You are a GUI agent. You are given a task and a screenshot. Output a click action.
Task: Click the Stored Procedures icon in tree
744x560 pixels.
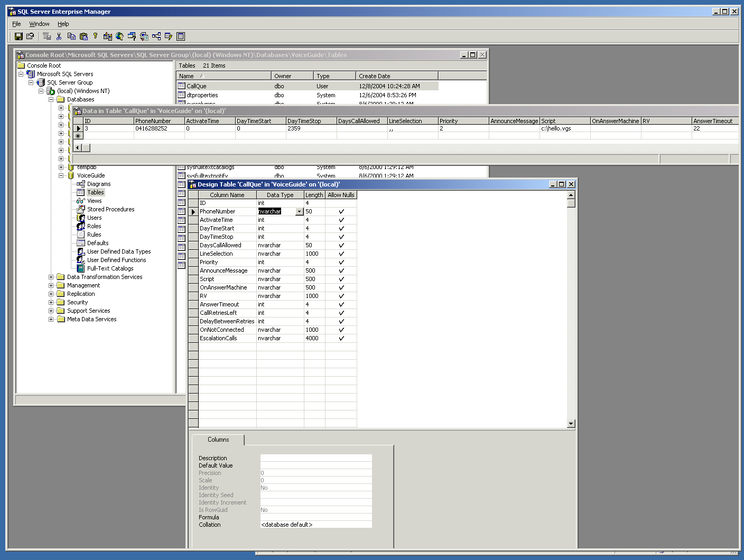point(81,209)
